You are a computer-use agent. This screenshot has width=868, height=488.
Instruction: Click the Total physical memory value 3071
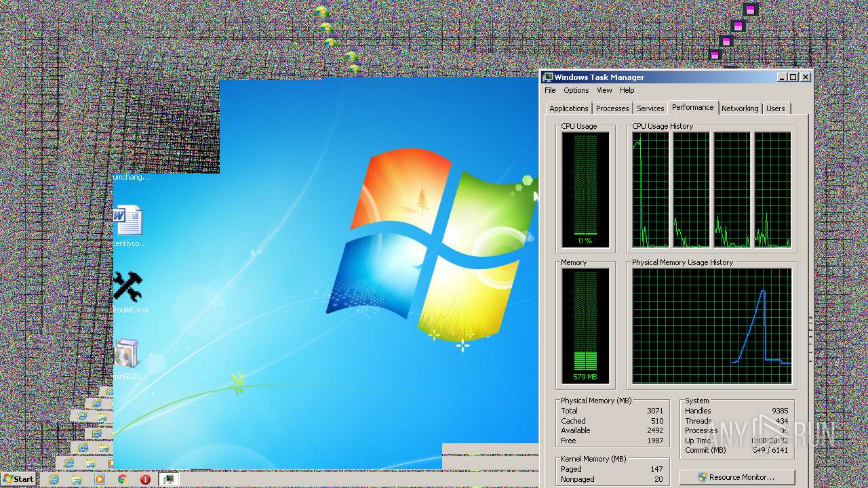click(x=654, y=411)
